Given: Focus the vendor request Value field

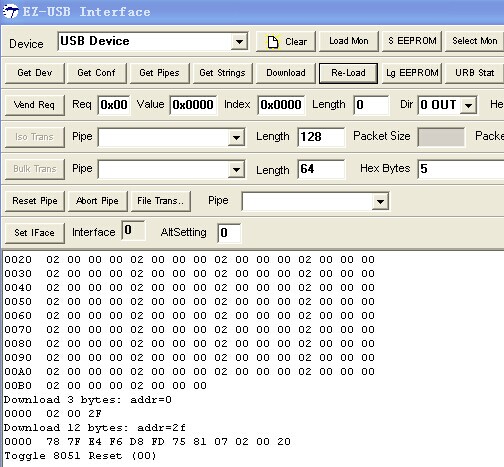Looking at the screenshot, I should [193, 105].
